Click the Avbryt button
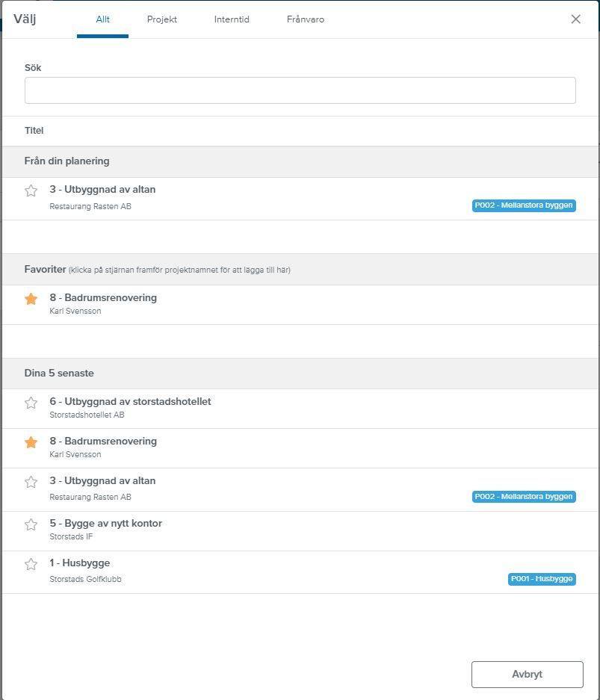 [x=528, y=674]
